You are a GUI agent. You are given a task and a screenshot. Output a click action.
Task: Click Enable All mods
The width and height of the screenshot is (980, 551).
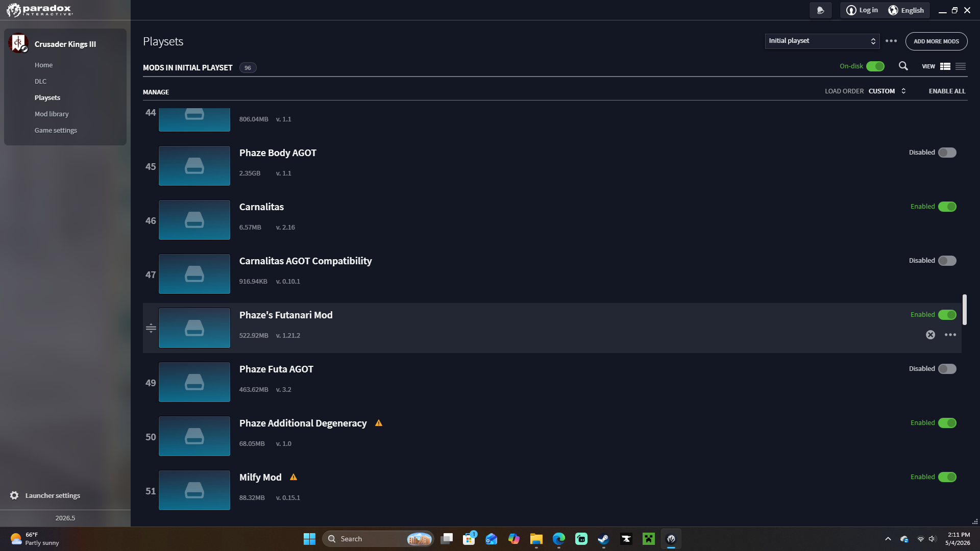point(947,91)
